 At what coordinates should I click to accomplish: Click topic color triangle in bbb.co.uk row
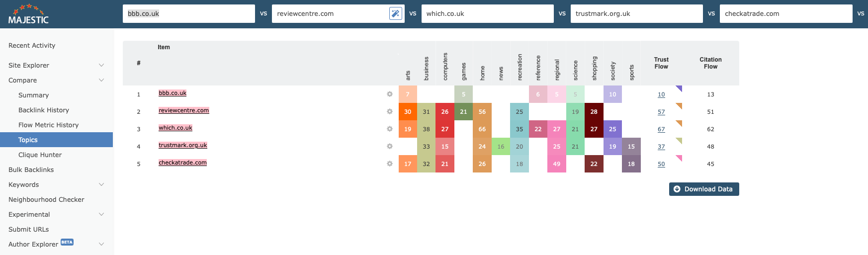(680, 88)
